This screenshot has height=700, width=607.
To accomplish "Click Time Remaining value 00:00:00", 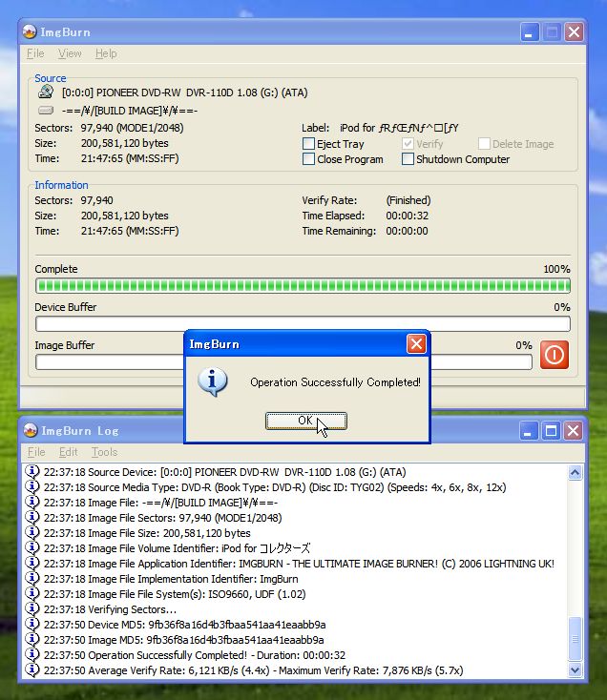I will point(407,231).
